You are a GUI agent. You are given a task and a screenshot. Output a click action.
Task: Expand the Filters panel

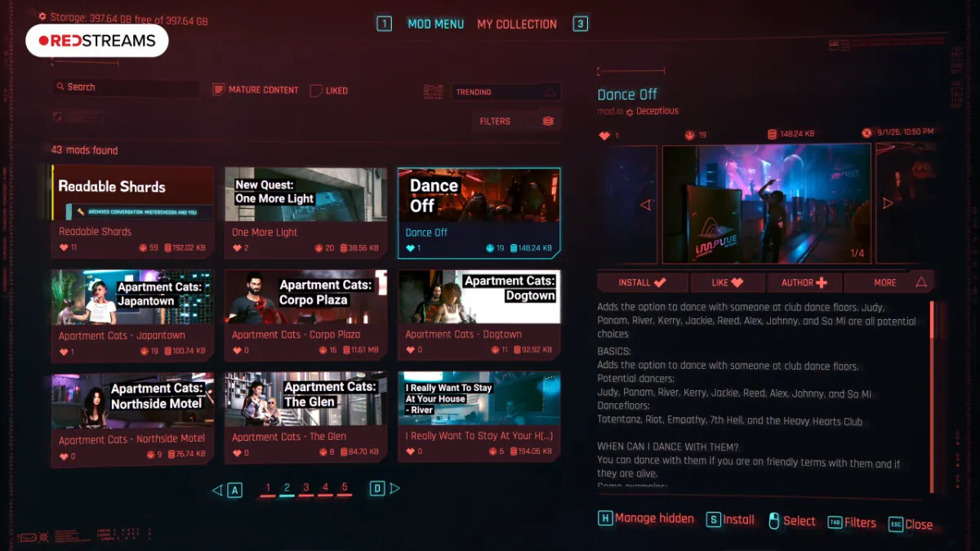[x=516, y=122]
